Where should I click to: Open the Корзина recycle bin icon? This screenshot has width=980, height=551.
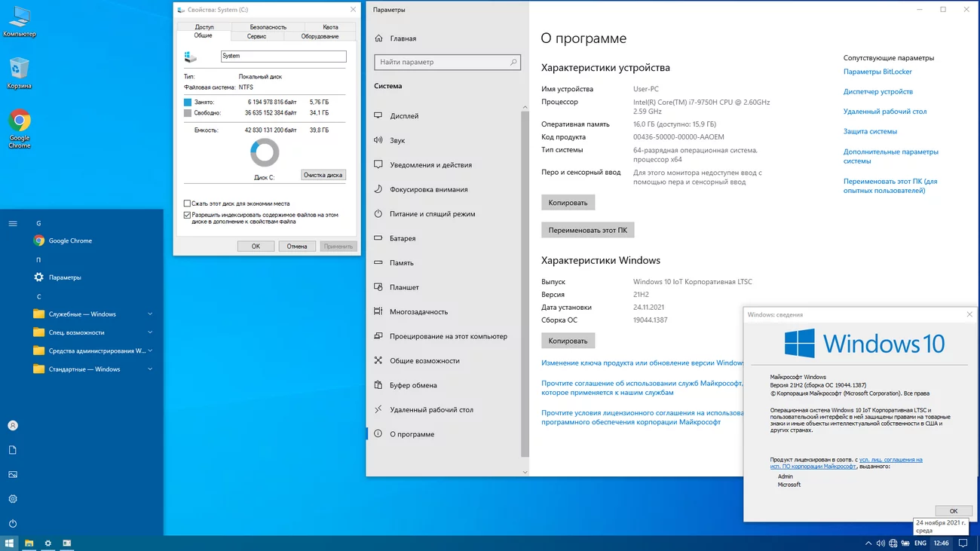[19, 73]
